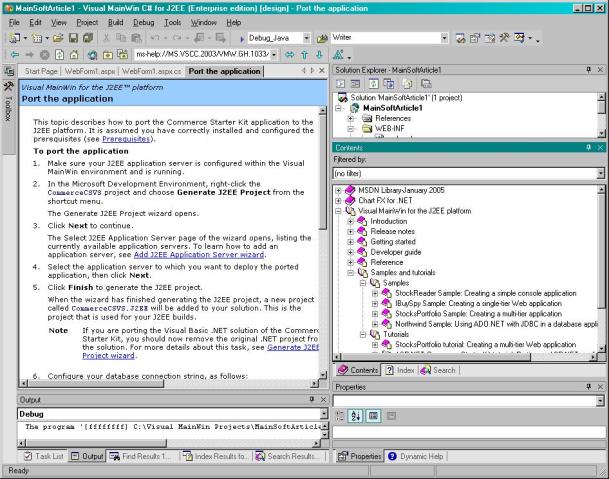This screenshot has width=609, height=479.
Task: Click the Save floppy disk icon
Action: click(73, 38)
